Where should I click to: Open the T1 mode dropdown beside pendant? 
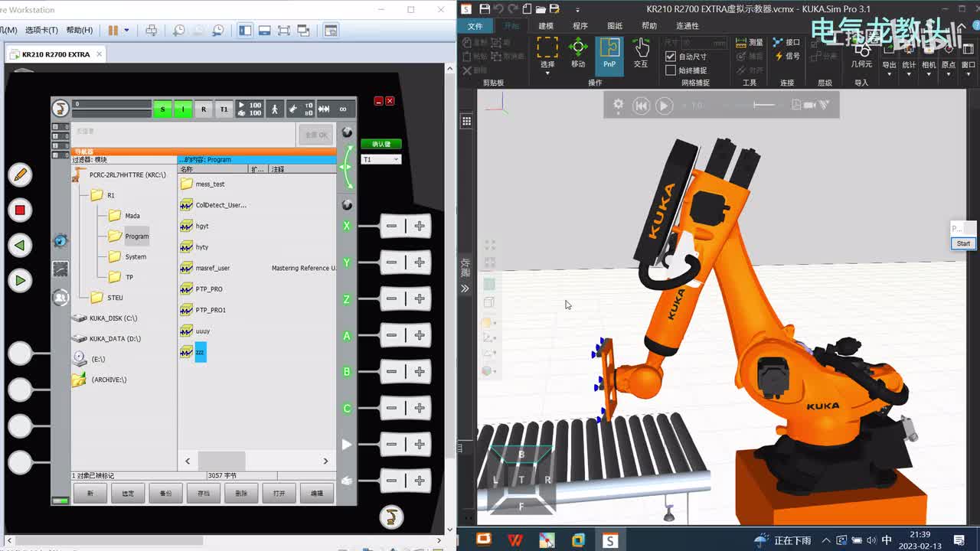(381, 159)
